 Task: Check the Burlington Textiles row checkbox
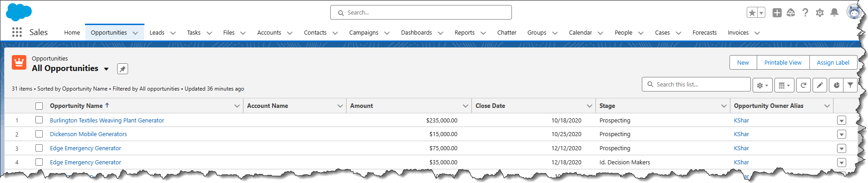[39, 120]
